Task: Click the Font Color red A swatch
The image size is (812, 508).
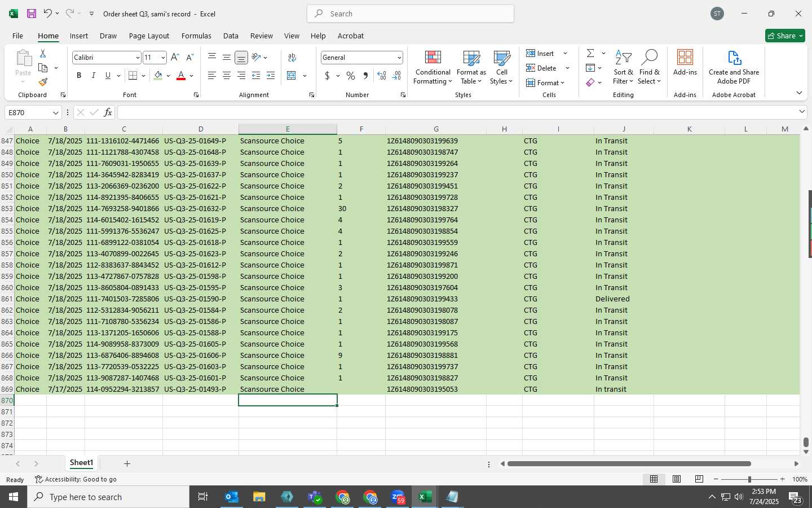Action: [x=181, y=76]
